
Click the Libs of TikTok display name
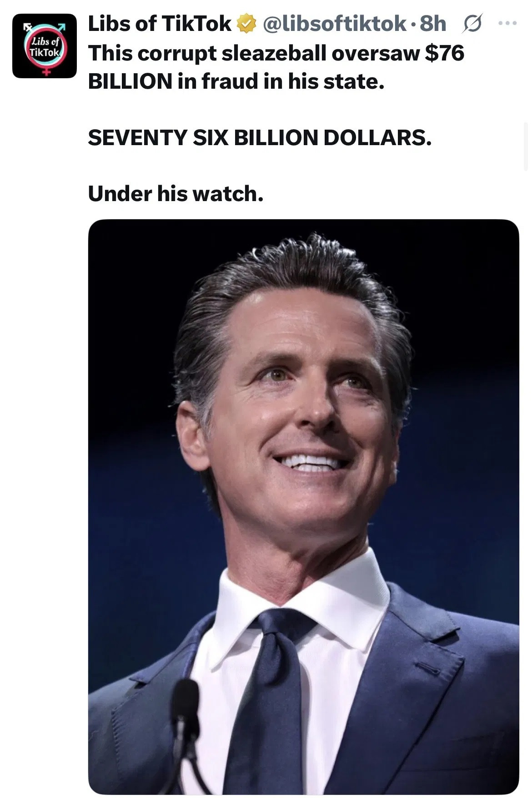click(160, 24)
